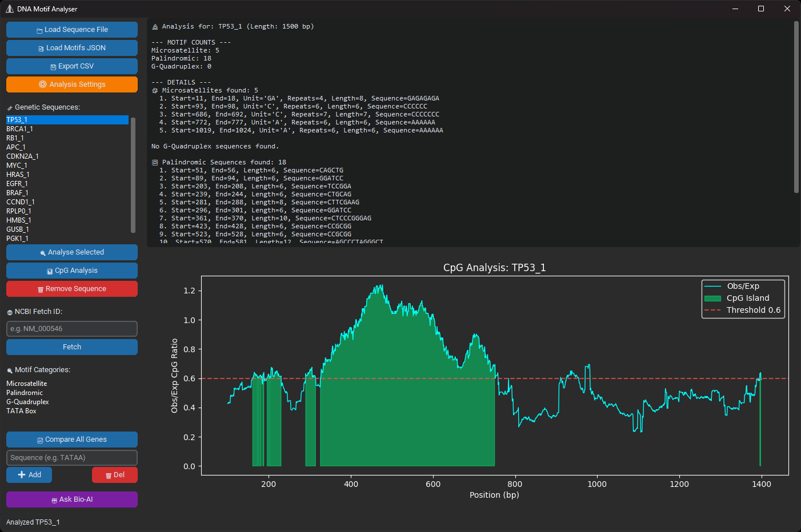This screenshot has height=532, width=801.
Task: Run Analyse Selected
Action: (72, 252)
